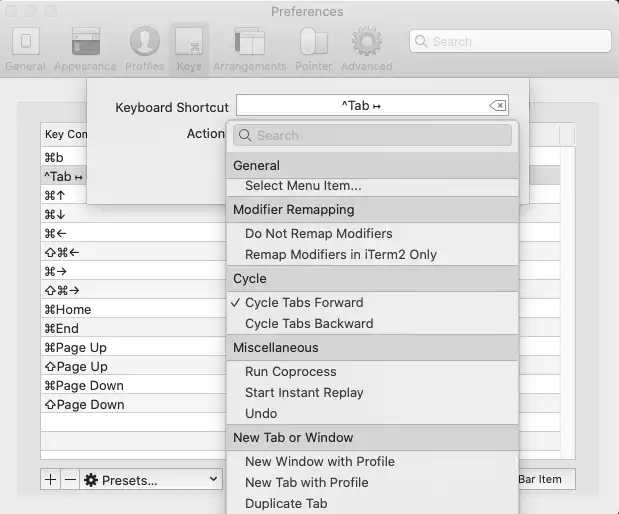Image resolution: width=619 pixels, height=514 pixels.
Task: Select the ⌘End key mapping row
Action: 133,328
